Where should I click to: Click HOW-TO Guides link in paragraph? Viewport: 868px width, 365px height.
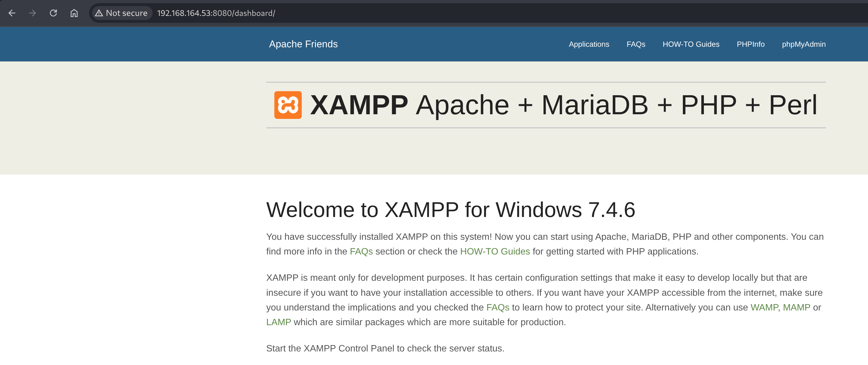tap(495, 251)
